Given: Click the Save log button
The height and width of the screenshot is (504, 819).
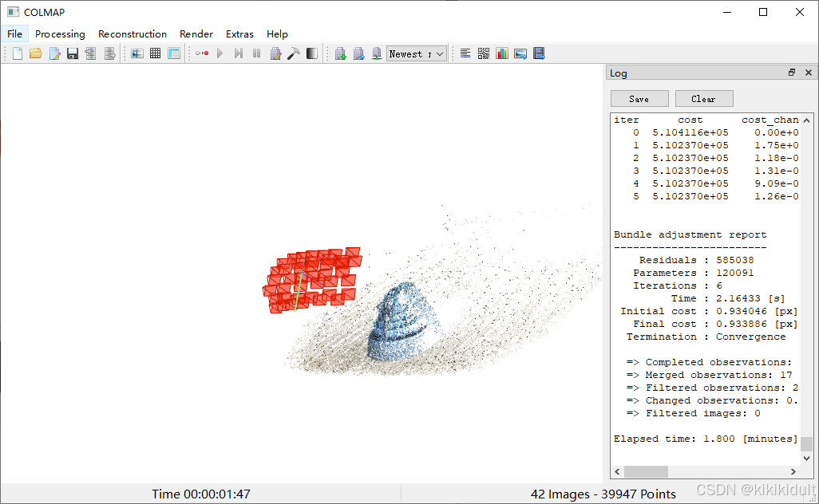Looking at the screenshot, I should point(639,99).
